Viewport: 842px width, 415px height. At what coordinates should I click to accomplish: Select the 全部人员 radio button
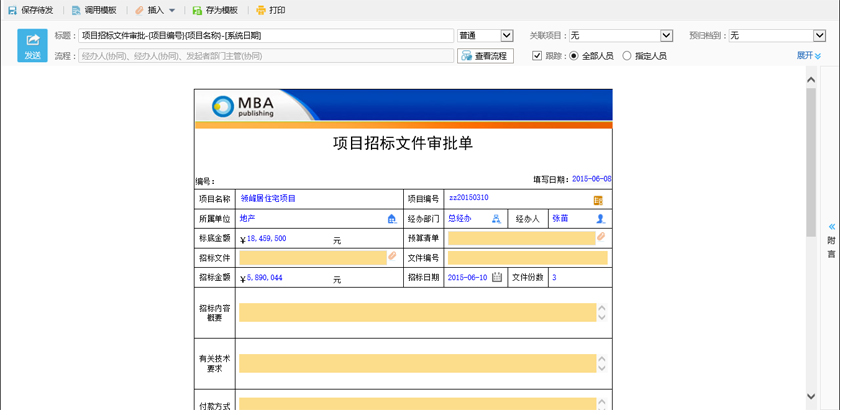point(574,55)
